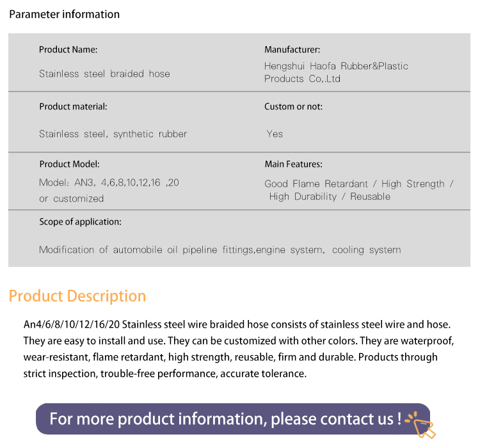Click the Product Model label
Screen dimensions: 480x448
tap(70, 164)
